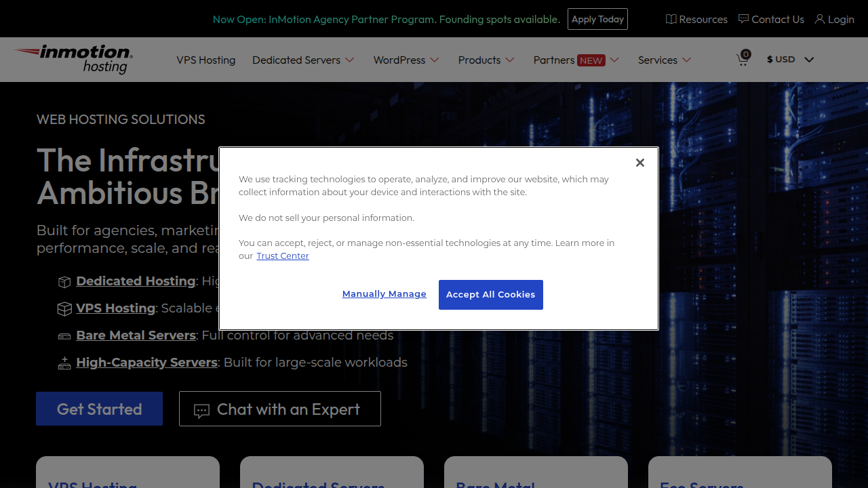The height and width of the screenshot is (488, 868).
Task: Close the cookie consent dialog
Action: 639,163
